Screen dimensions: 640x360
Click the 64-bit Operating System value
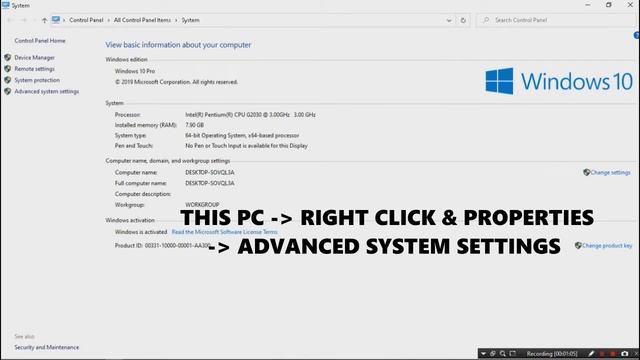click(242, 135)
